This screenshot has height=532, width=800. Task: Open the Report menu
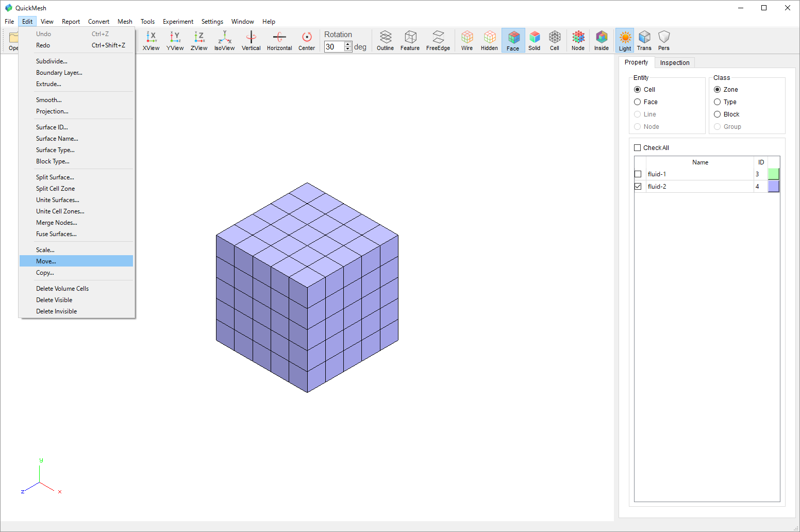(x=71, y=22)
